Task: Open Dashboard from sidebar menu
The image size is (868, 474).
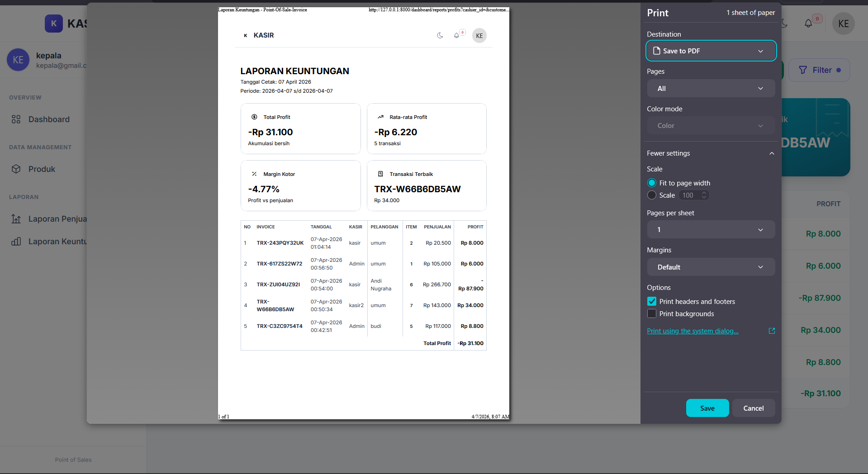Action: [x=49, y=119]
